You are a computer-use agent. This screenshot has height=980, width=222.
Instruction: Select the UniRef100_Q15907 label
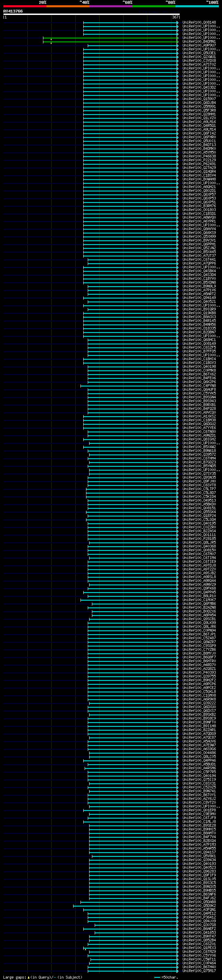(x=199, y=99)
